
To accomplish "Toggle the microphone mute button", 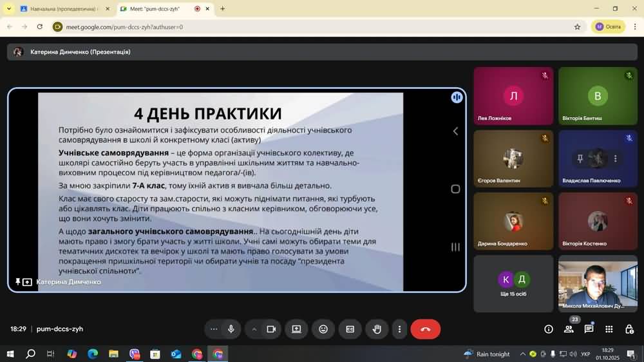I will tap(231, 329).
